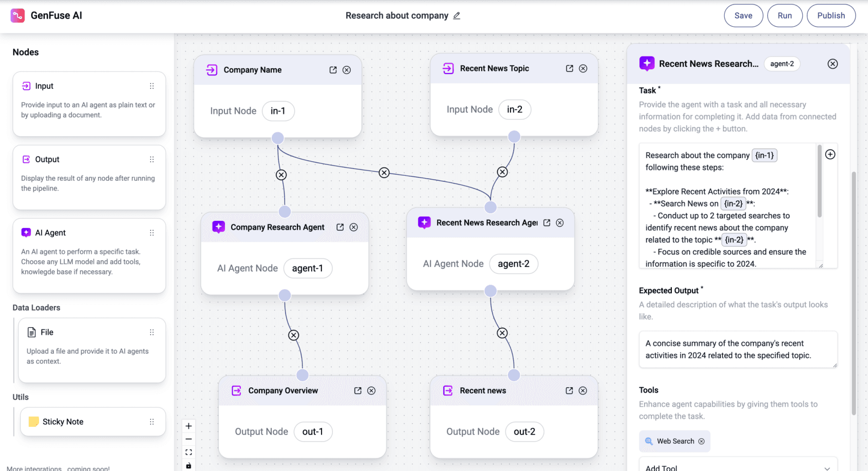
Task: Click the Expected Output text area
Action: pos(738,349)
